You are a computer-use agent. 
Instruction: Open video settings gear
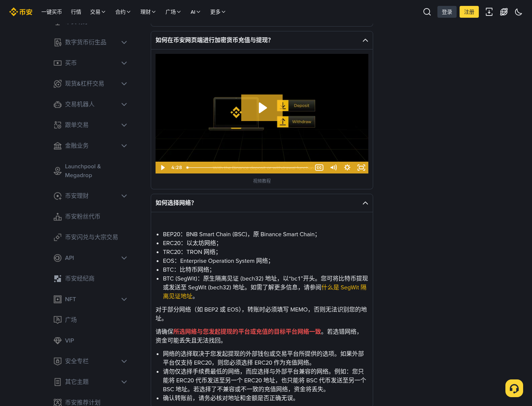tap(347, 168)
